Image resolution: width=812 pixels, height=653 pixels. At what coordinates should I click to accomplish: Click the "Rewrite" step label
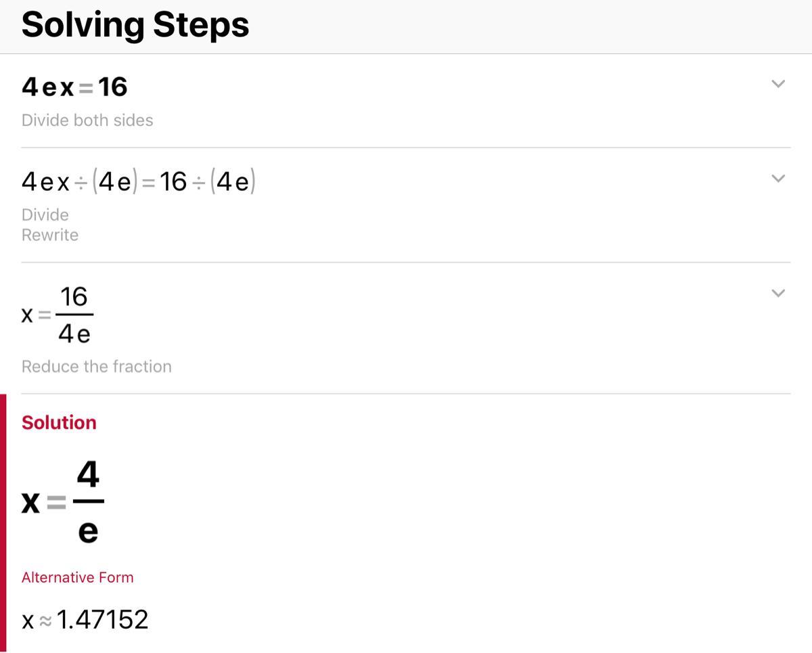(x=50, y=235)
